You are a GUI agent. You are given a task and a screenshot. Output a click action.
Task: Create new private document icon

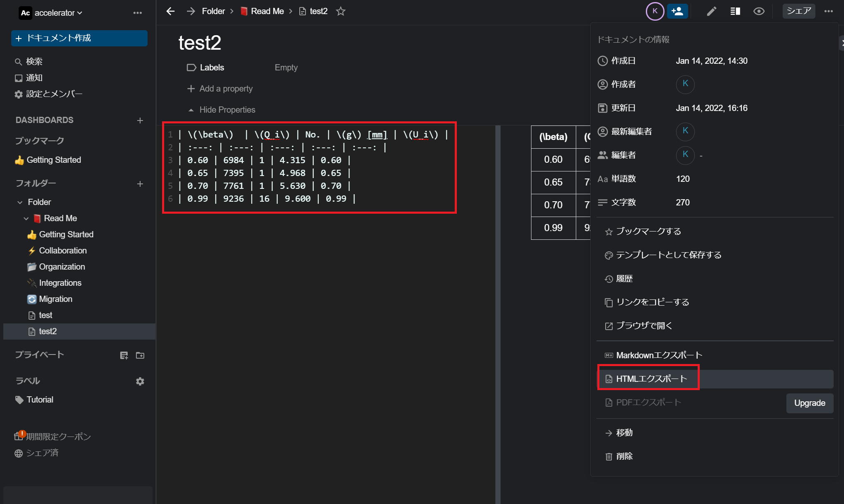(x=124, y=355)
